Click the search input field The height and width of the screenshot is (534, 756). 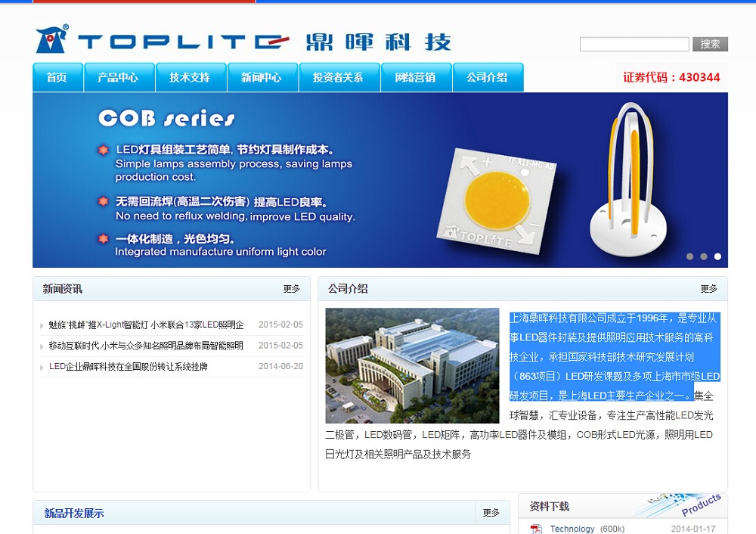point(634,44)
